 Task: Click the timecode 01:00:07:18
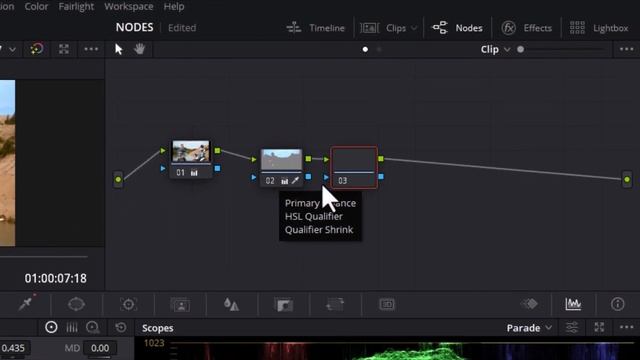coord(56,278)
